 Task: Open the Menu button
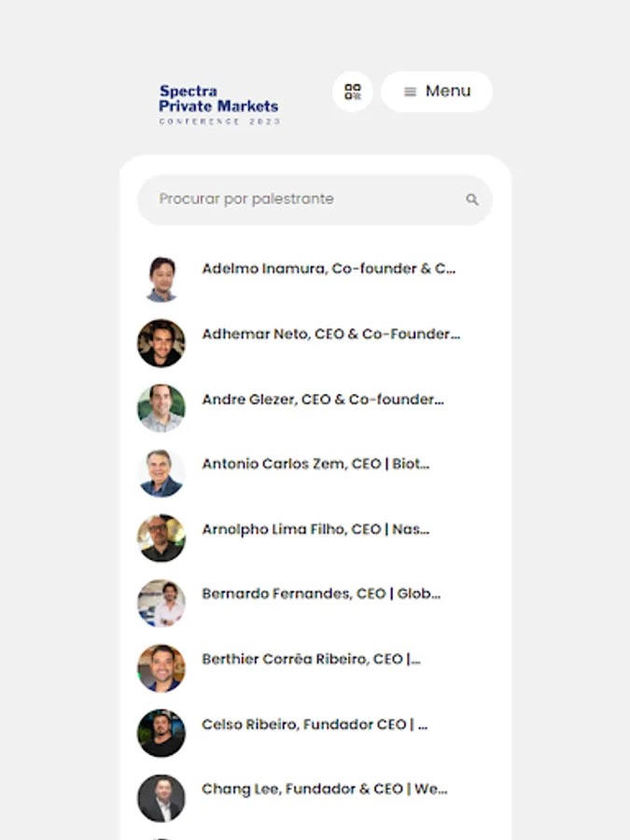pyautogui.click(x=437, y=91)
